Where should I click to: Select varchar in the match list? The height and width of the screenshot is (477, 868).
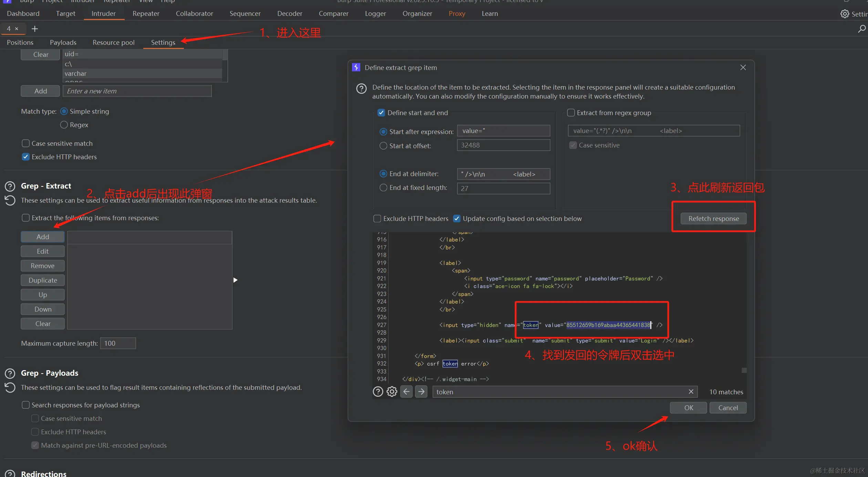(142, 73)
